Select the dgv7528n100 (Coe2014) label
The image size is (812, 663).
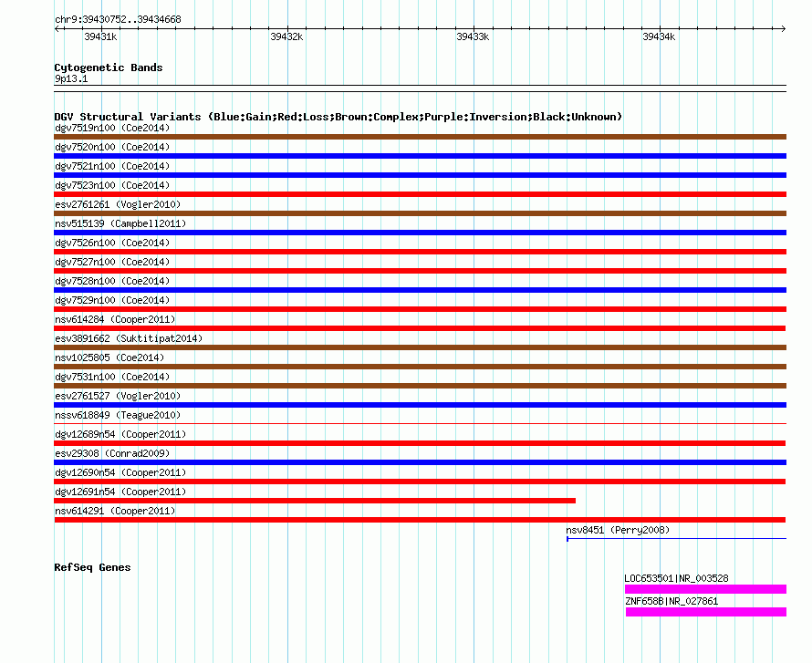112,281
